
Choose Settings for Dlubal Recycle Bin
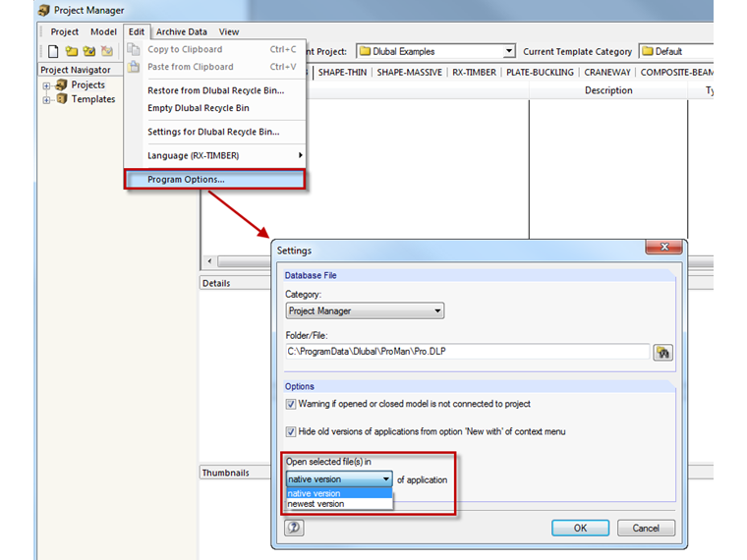[x=215, y=132]
